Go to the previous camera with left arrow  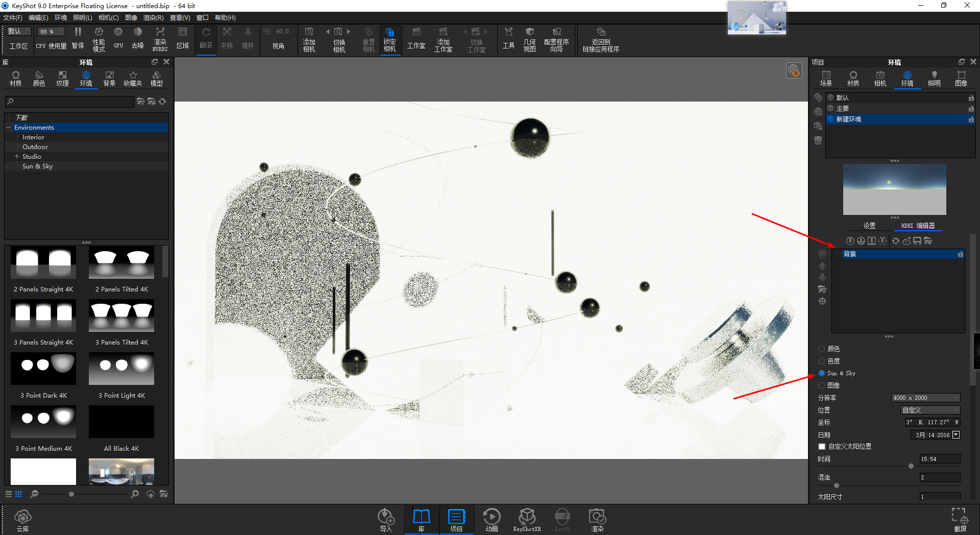point(328,32)
